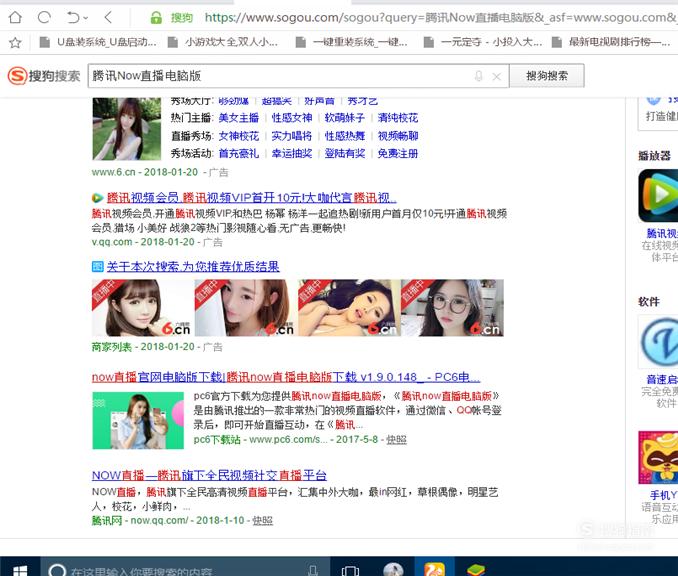Image resolution: width=678 pixels, height=576 pixels.
Task: Click the bookmark star icon
Action: (15, 42)
